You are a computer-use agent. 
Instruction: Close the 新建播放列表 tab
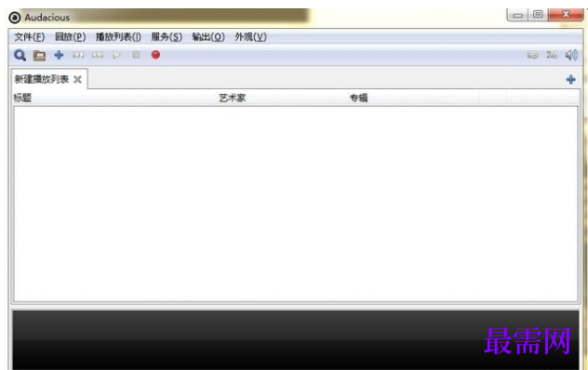point(77,79)
